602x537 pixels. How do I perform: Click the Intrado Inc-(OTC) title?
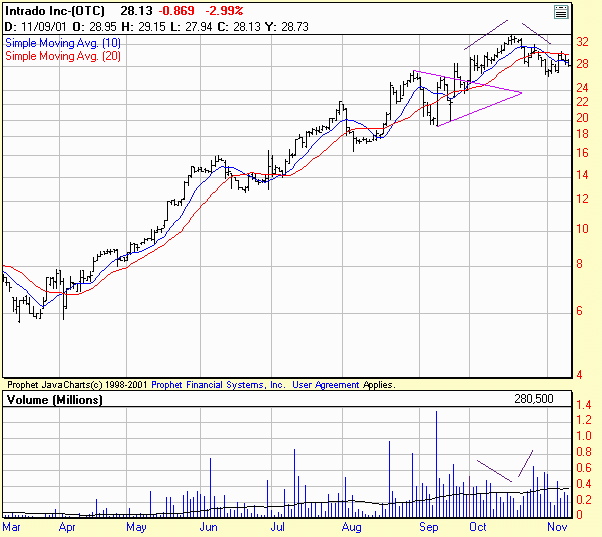coord(55,11)
